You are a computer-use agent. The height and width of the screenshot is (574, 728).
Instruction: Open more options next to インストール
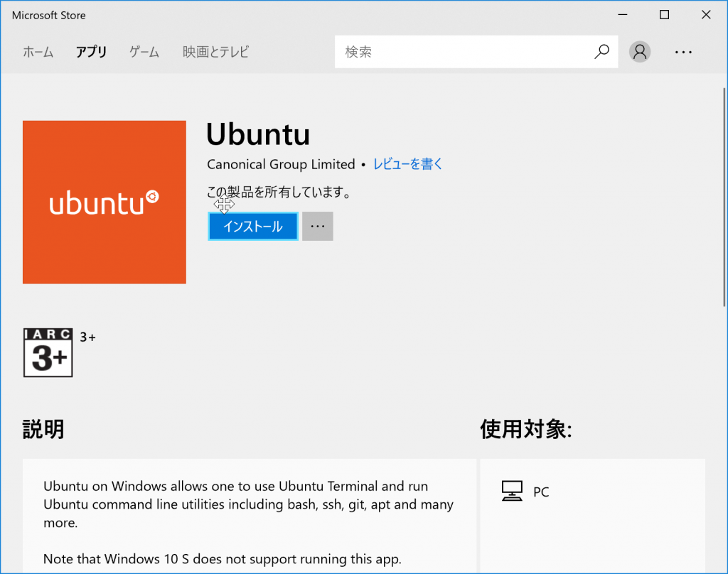pyautogui.click(x=318, y=227)
